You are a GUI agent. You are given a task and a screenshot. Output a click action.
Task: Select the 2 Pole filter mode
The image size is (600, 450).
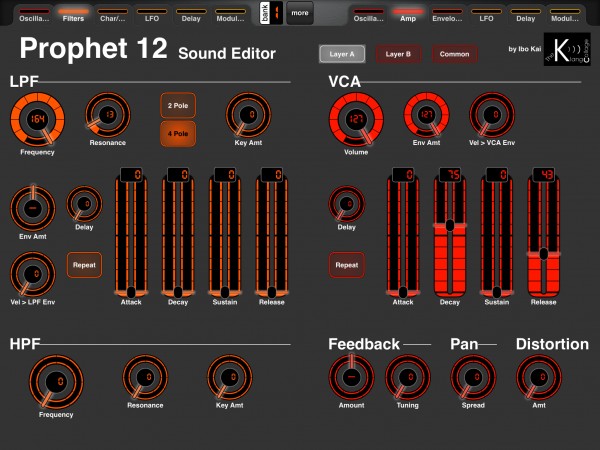pos(178,105)
